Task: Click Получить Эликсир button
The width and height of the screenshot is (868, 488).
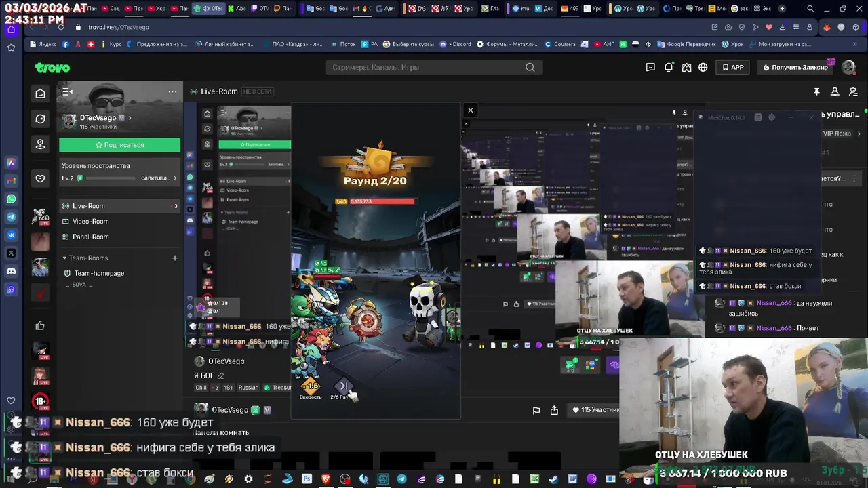Action: [x=795, y=68]
